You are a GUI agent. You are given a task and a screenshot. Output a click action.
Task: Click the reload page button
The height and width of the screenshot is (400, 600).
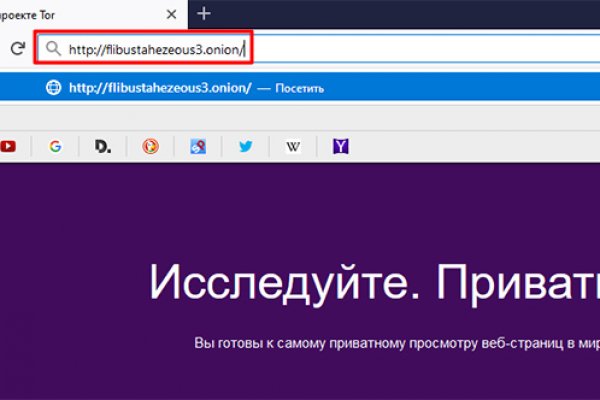pyautogui.click(x=17, y=47)
